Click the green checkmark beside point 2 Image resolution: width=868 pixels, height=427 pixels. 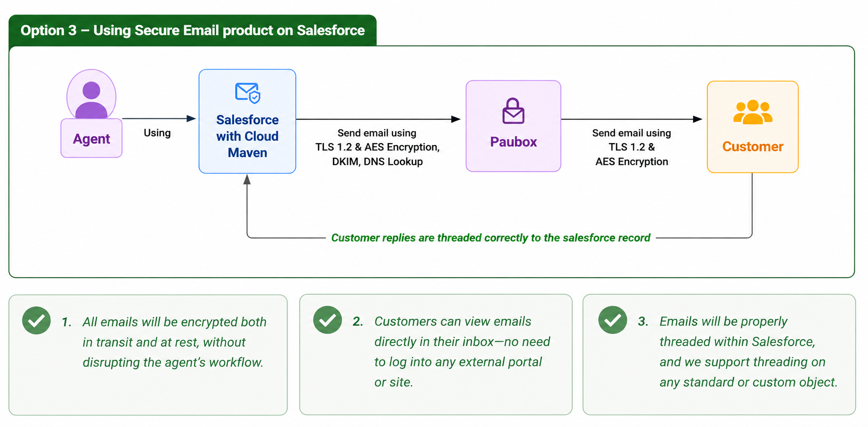click(327, 320)
